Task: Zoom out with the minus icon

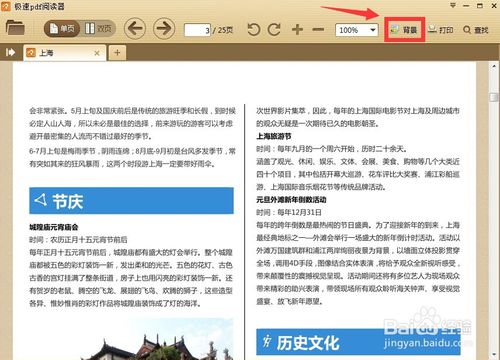Action: click(318, 30)
